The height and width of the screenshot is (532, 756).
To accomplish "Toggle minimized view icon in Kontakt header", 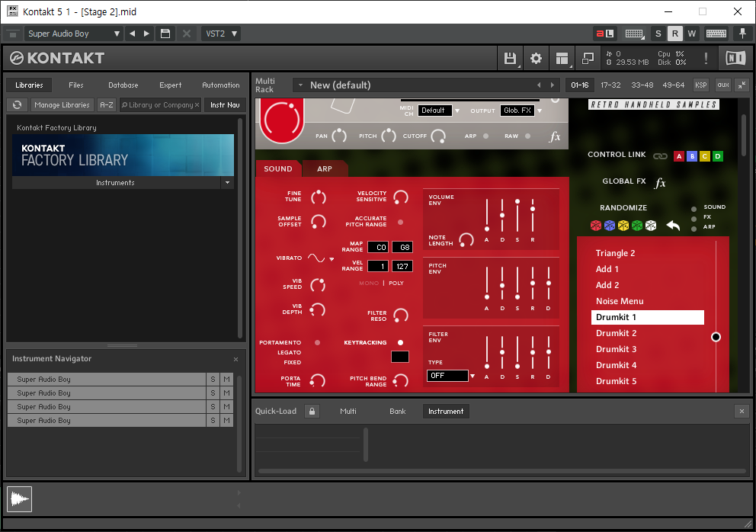I will [x=588, y=59].
